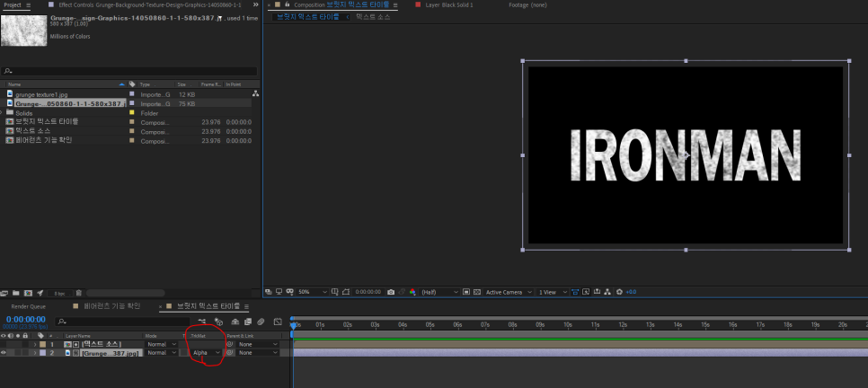Switch to the Effect Controls tab
Viewport: 868px width, 388px height.
coord(149,4)
